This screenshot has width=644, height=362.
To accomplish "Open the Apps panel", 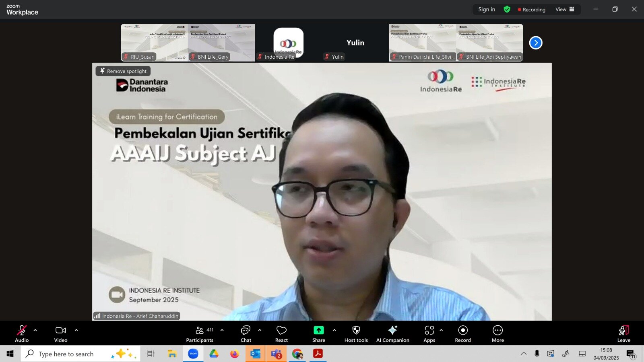I will click(x=429, y=334).
